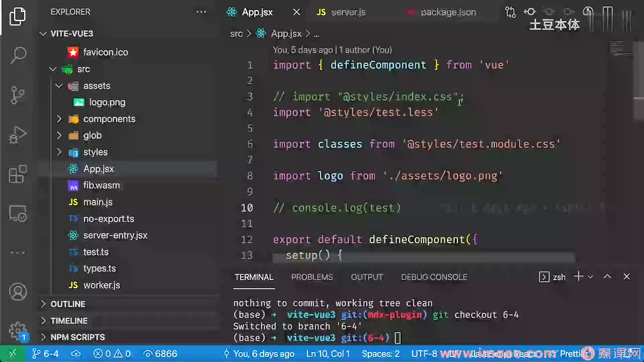Click the UTF-8 encoding in status bar
The image size is (644, 362).
click(425, 354)
